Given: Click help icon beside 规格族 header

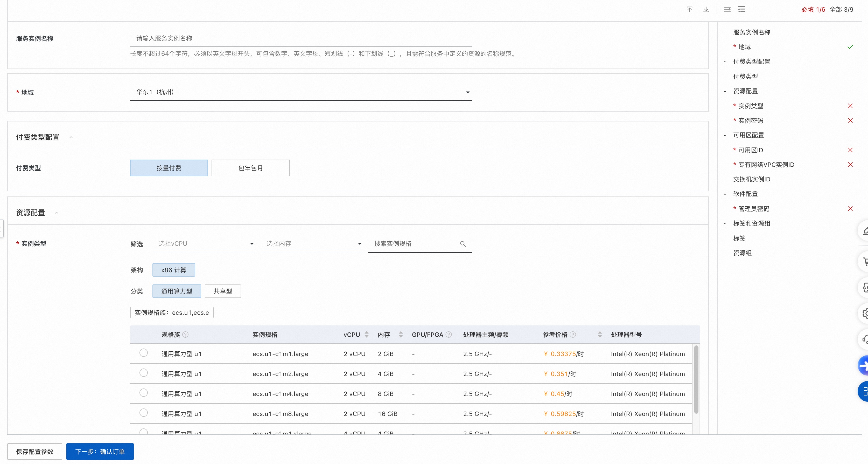Looking at the screenshot, I should (x=185, y=335).
